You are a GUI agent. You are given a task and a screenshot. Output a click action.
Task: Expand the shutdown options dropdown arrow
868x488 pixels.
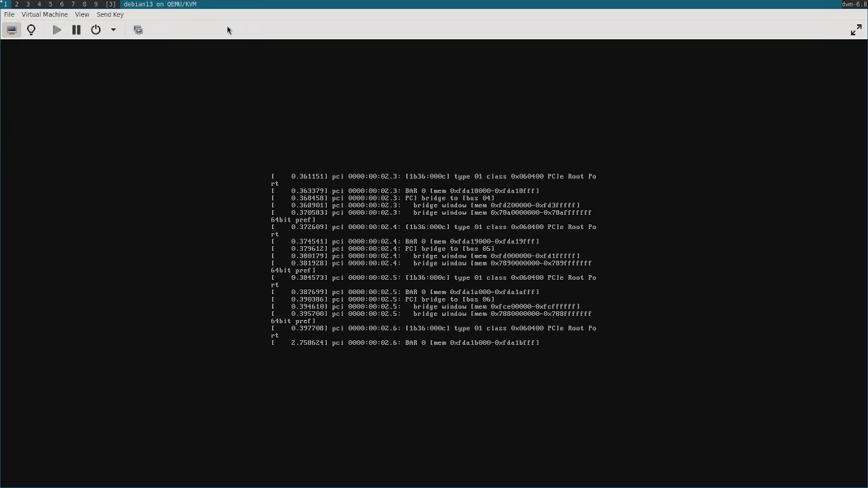coord(113,30)
